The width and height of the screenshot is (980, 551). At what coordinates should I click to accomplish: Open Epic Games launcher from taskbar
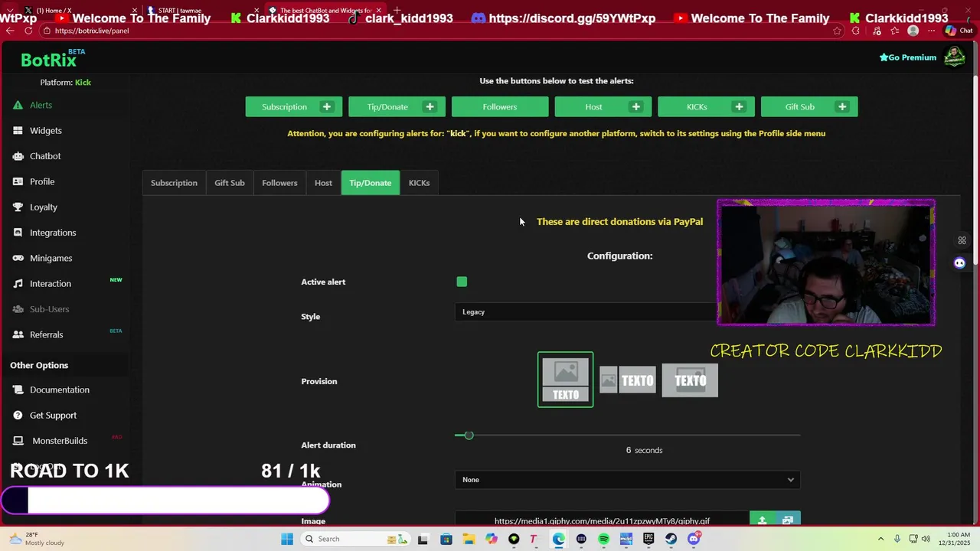click(x=648, y=539)
